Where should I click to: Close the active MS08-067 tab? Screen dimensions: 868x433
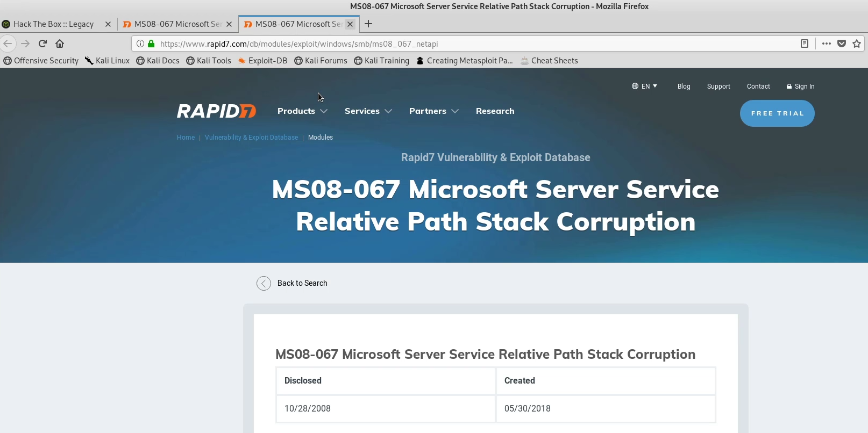[x=350, y=24]
